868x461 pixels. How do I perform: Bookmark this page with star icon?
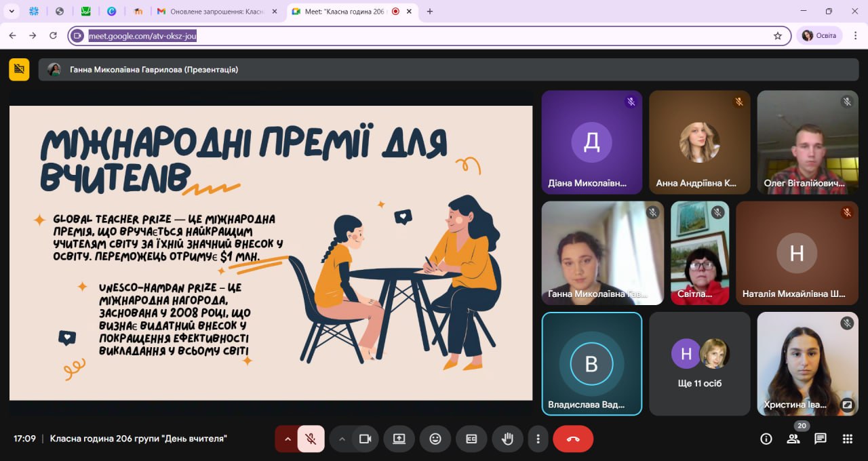click(x=778, y=36)
